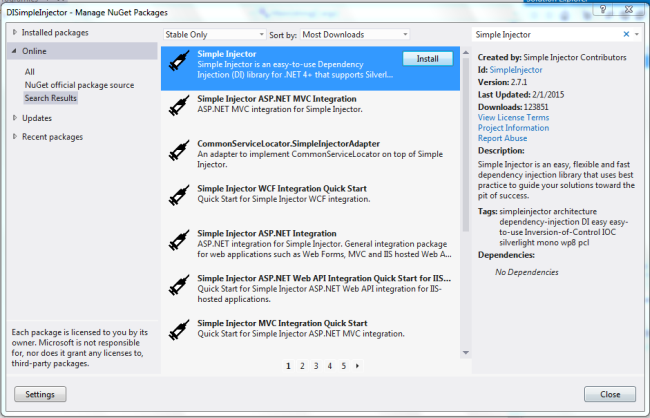Select Simple Injector ASP.NET Integration title
This screenshot has width=650, height=418.
[267, 233]
